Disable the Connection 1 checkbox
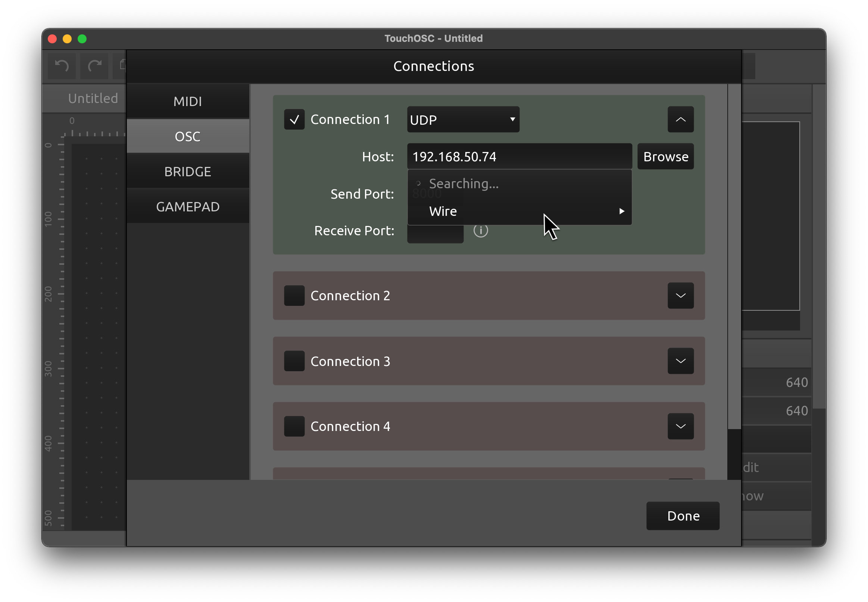Screen dimensions: 868x602 (x=294, y=120)
